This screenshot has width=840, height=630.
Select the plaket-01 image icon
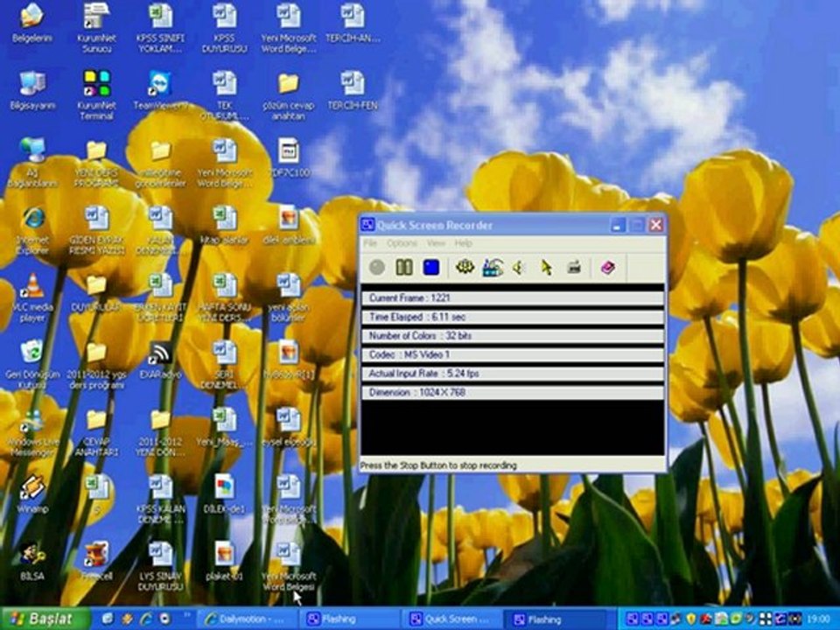[x=225, y=563]
